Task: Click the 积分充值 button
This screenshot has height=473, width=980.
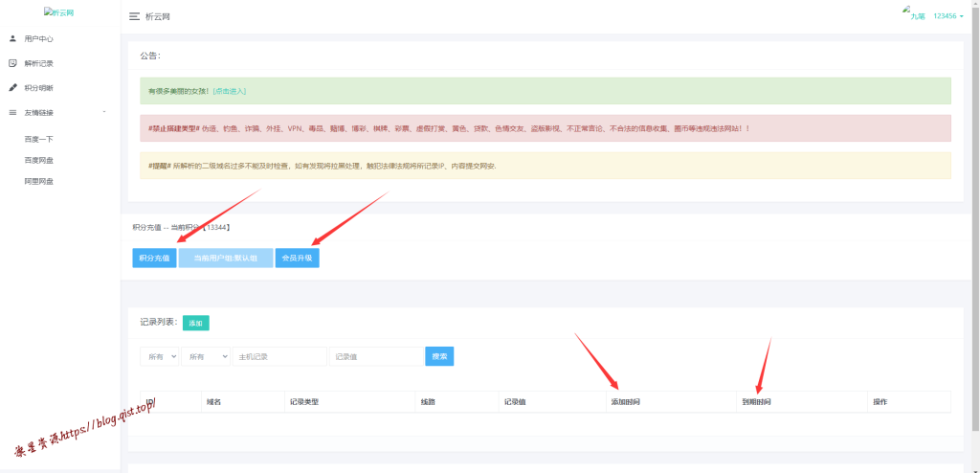Action: click(154, 259)
